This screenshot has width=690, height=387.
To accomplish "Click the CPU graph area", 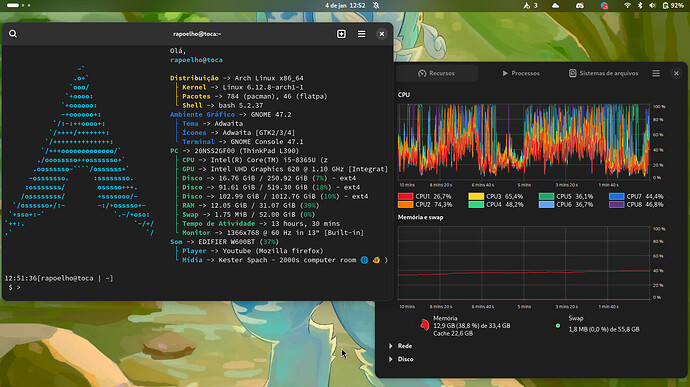I will coord(524,141).
